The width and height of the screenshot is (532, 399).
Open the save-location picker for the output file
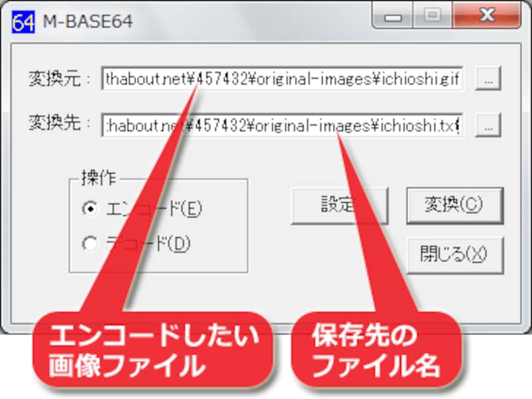point(489,126)
